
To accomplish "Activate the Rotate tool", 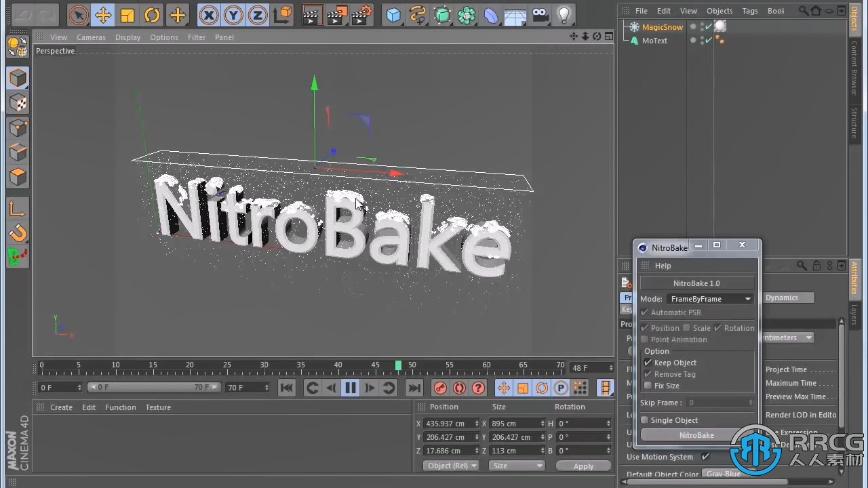I will coord(153,14).
